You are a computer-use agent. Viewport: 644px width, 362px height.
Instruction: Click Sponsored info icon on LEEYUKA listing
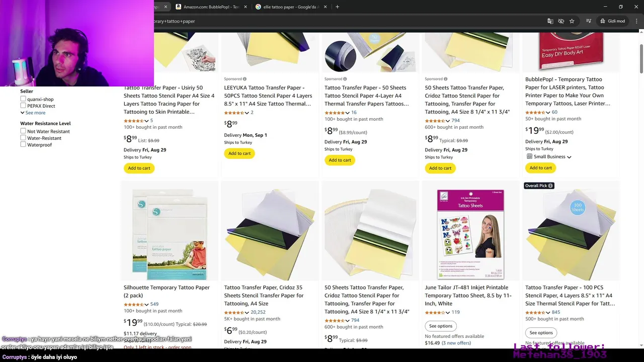tap(245, 79)
